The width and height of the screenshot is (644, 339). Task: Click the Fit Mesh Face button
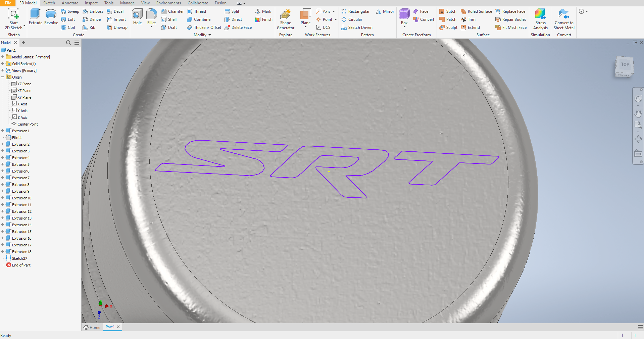coord(511,28)
